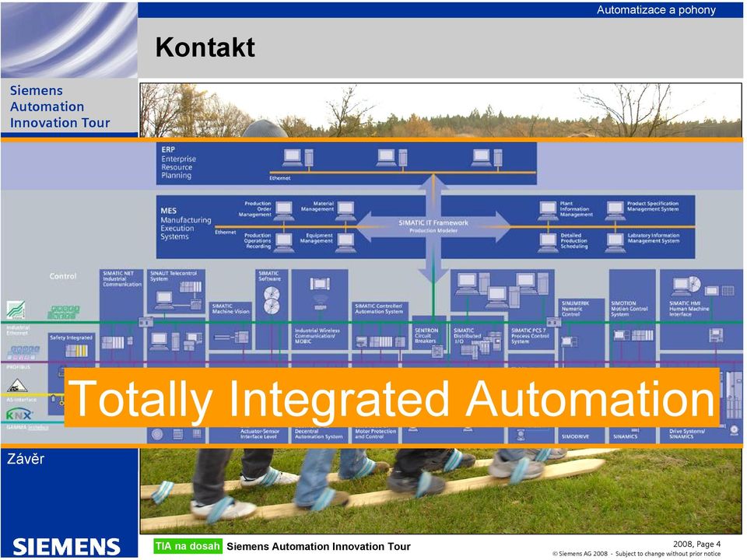747x560 pixels.
Task: Click computer icon beside Equipment Management
Action: (345, 243)
